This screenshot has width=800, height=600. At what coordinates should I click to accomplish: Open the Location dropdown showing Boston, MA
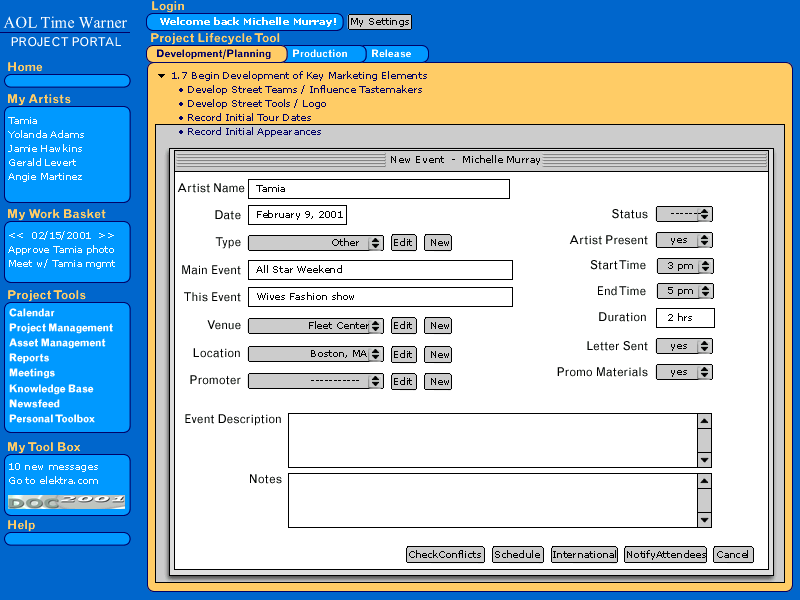(x=316, y=354)
